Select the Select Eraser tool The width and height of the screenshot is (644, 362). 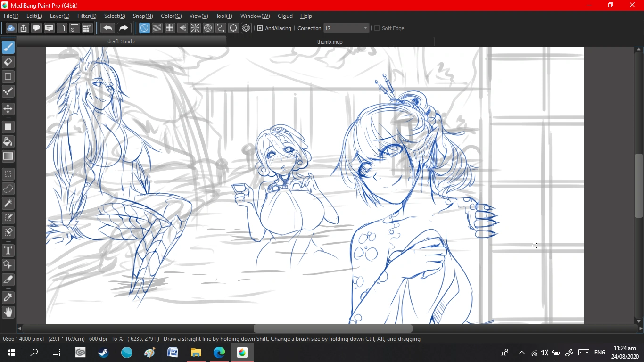(8, 232)
